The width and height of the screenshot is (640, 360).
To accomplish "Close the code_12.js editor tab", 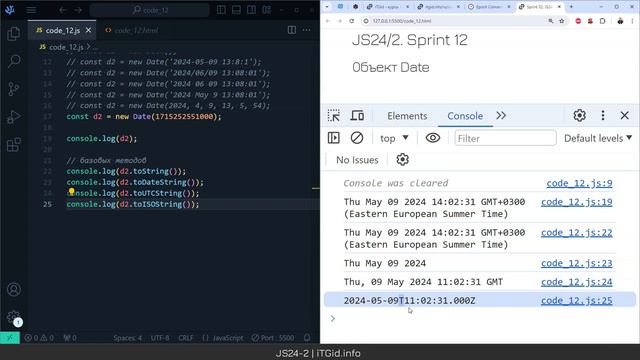I will coord(88,30).
